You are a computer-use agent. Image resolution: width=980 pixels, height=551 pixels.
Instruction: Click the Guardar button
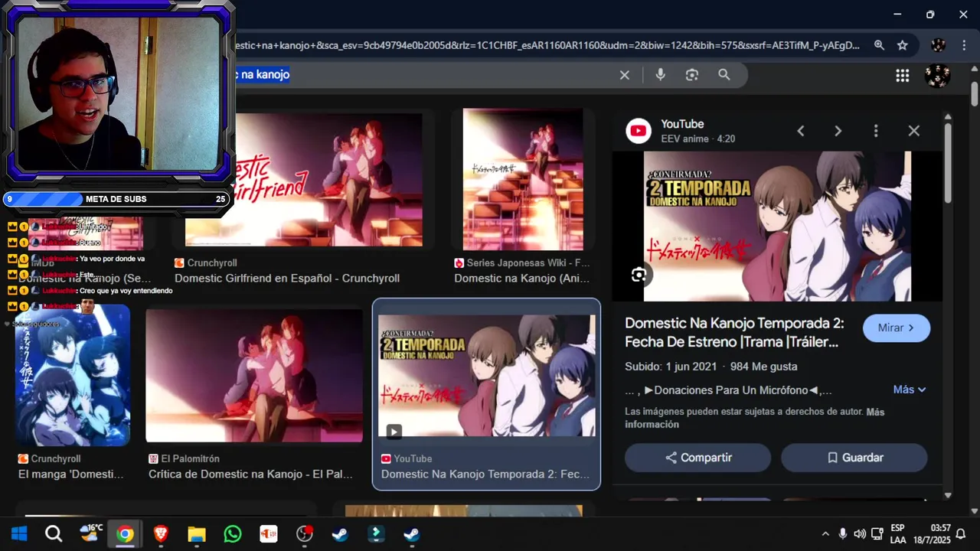[x=854, y=458]
